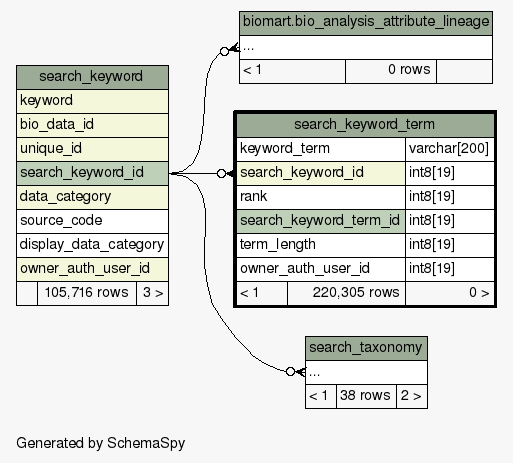This screenshot has width=513, height=463.
Task: Expand ellipsis columns in search_taxonomy
Action: point(366,372)
